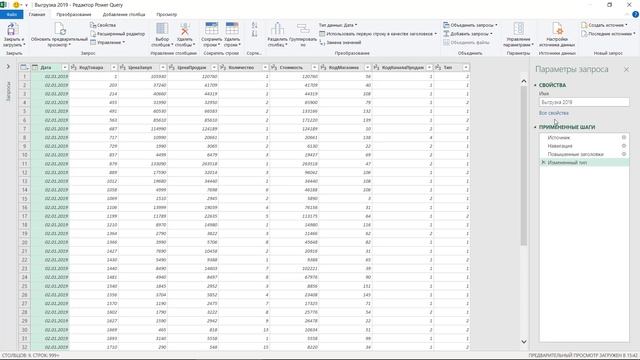Image resolution: width=640 pixels, height=360 pixels.
Task: Open filter dropdown of ЦенаЗакуп column
Action: tap(163, 67)
